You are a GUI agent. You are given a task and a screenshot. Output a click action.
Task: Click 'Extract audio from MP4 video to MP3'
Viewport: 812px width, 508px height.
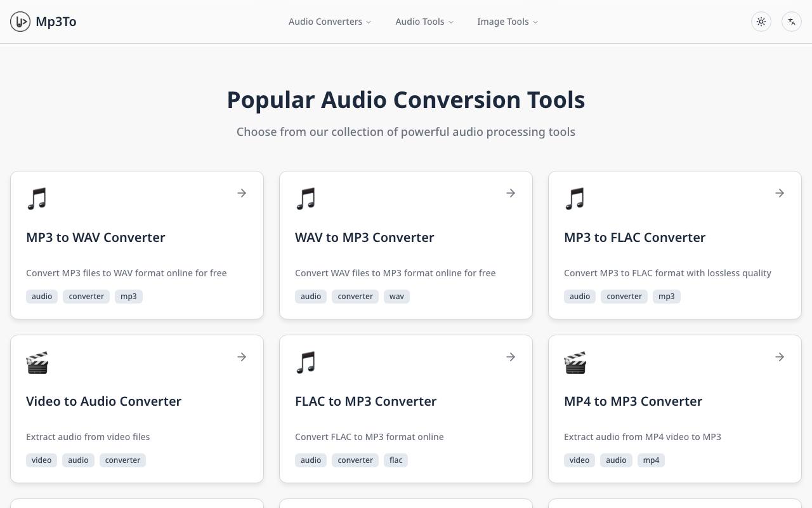pos(643,437)
